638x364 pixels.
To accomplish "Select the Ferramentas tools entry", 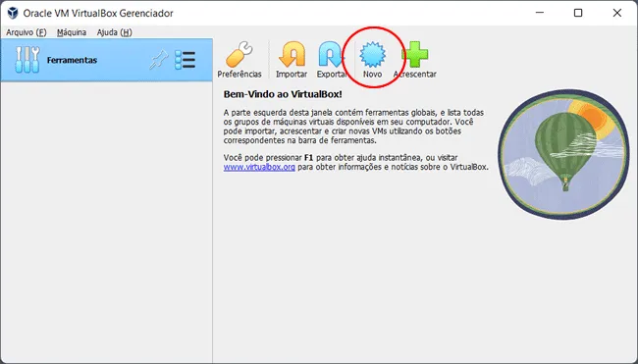I will [107, 60].
